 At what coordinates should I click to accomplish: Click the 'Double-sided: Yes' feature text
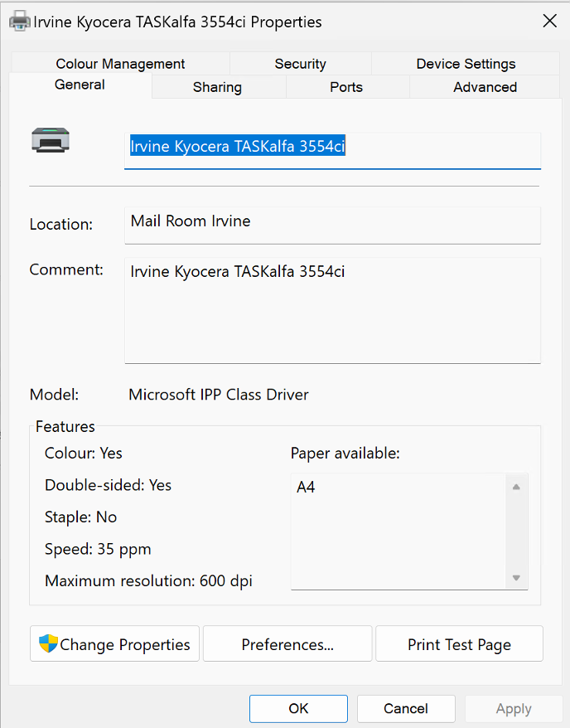(x=108, y=485)
